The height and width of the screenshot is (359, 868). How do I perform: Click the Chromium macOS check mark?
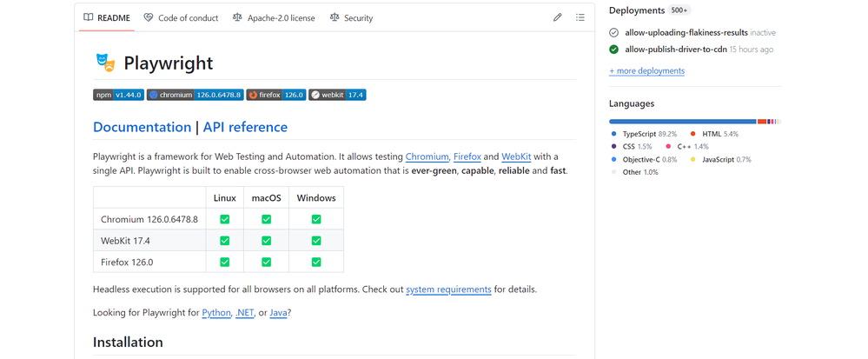click(266, 219)
